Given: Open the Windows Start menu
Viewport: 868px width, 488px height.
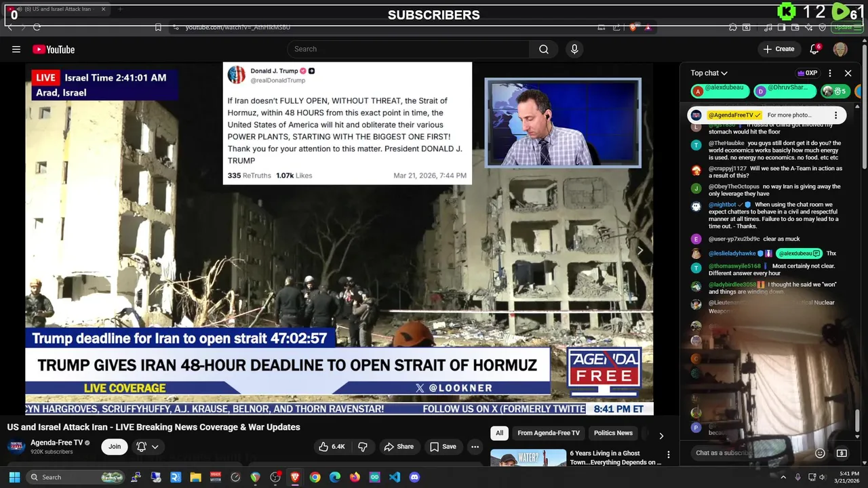Looking at the screenshot, I should [x=14, y=477].
